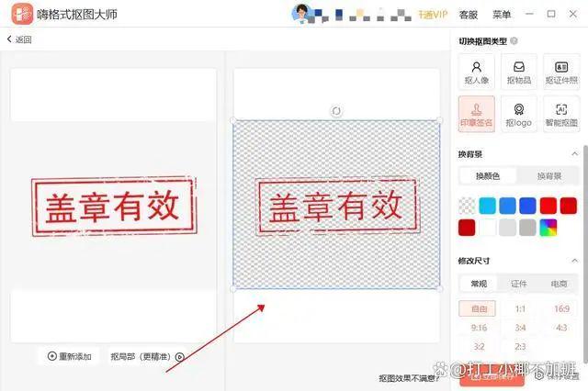Open the rainbow custom color picker

point(548,228)
